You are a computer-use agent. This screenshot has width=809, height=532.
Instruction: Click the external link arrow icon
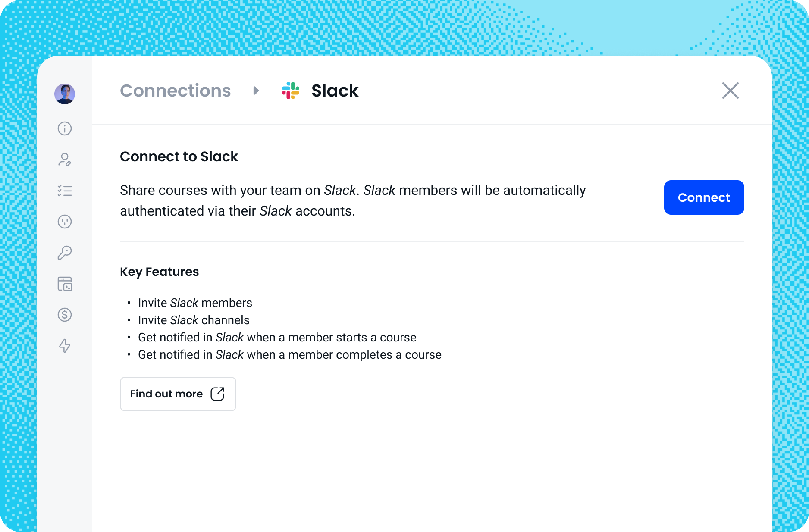click(x=218, y=394)
